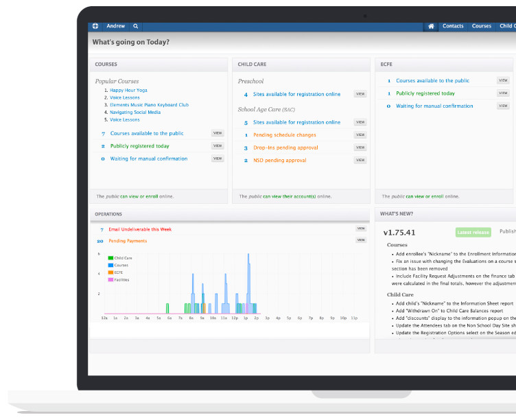The image size is (516, 420).
Task: View Preschool sites available for registration
Action: coord(360,94)
